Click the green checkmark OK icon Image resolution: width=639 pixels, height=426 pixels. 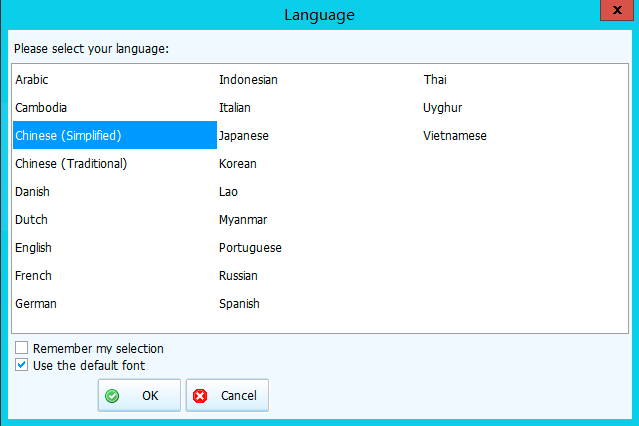click(112, 396)
